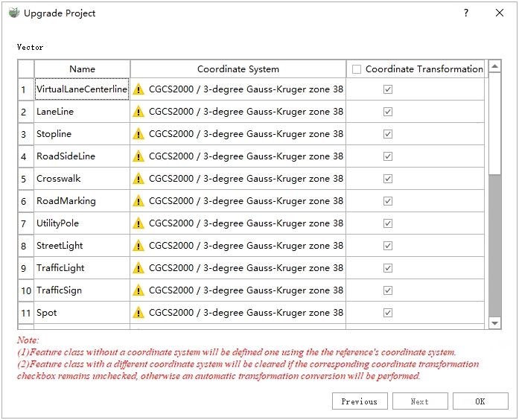Click the Coordinate System column header

pos(238,69)
